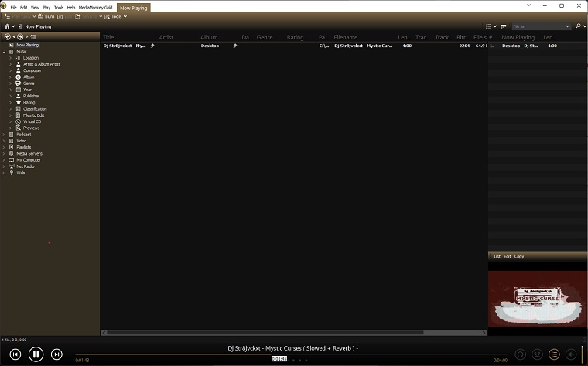Skip to the next track

pyautogui.click(x=56, y=354)
